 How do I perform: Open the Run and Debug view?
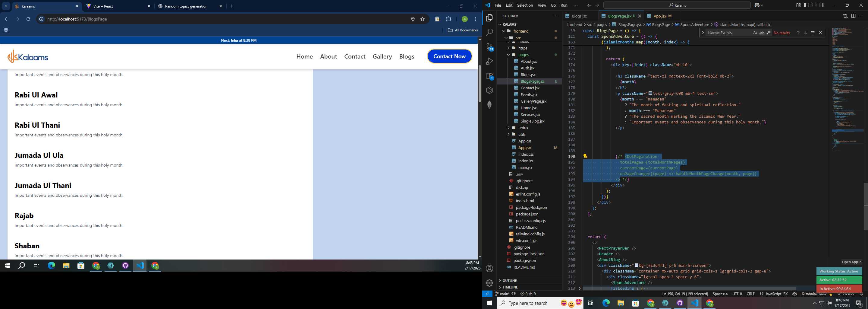click(489, 61)
